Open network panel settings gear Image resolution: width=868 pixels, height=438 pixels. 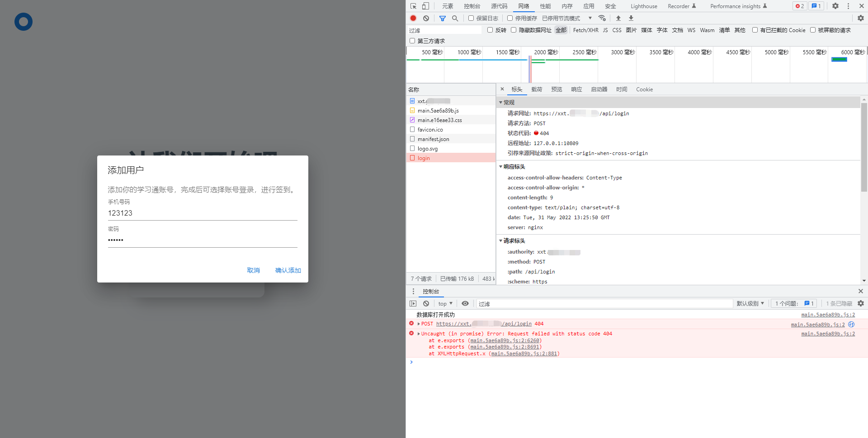(861, 18)
